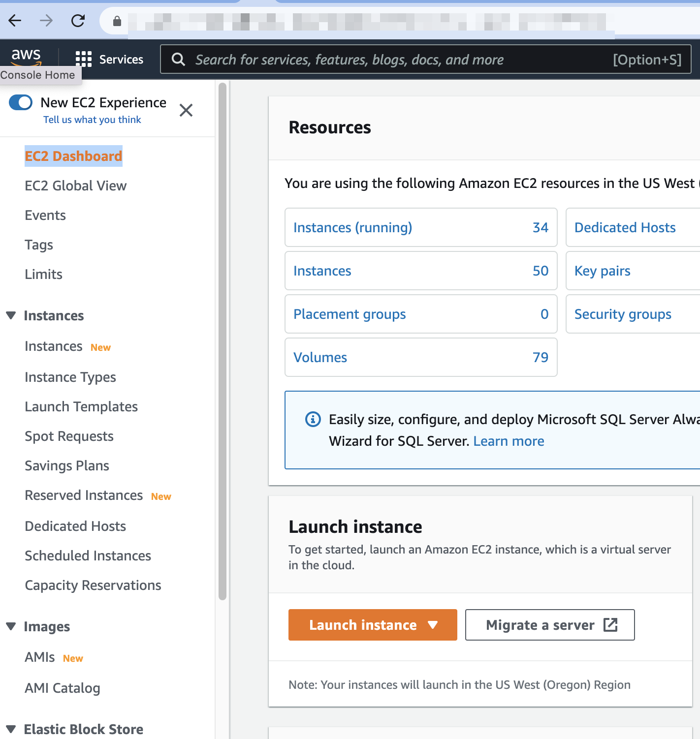Click the lock icon in address bar
Viewport: 700px width, 739px height.
pyautogui.click(x=117, y=21)
